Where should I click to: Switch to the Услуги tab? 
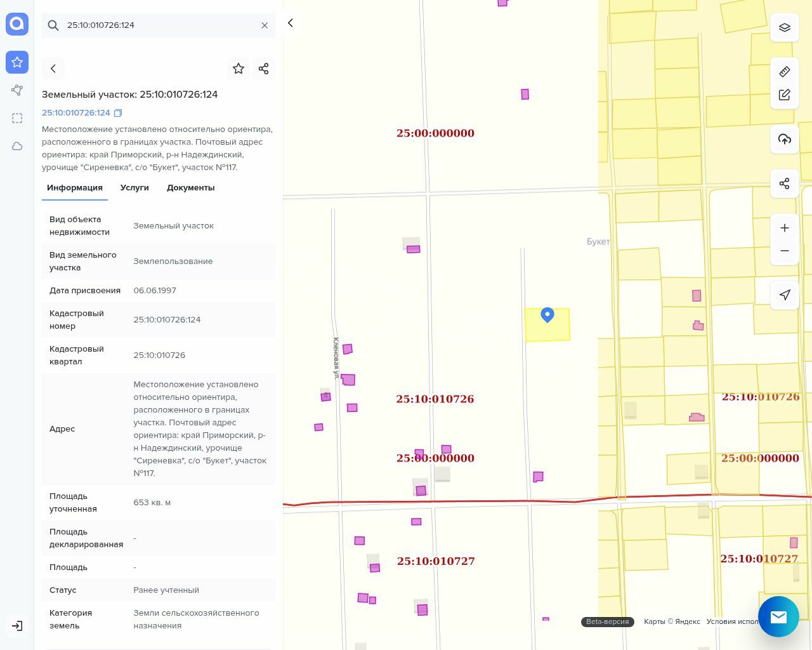[134, 188]
